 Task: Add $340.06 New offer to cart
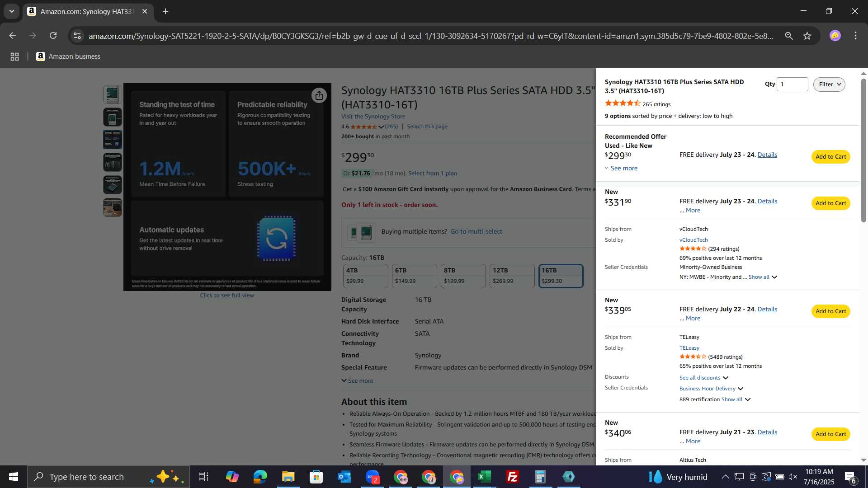(830, 434)
